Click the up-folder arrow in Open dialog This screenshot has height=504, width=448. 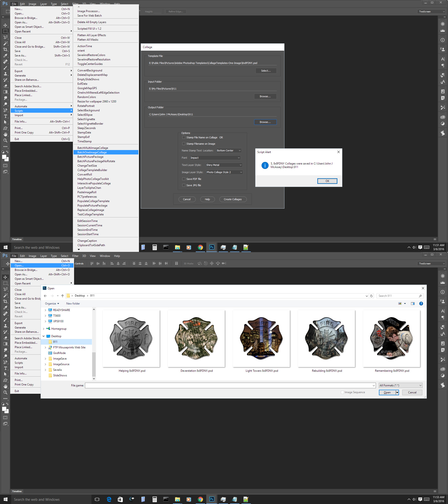pos(63,296)
